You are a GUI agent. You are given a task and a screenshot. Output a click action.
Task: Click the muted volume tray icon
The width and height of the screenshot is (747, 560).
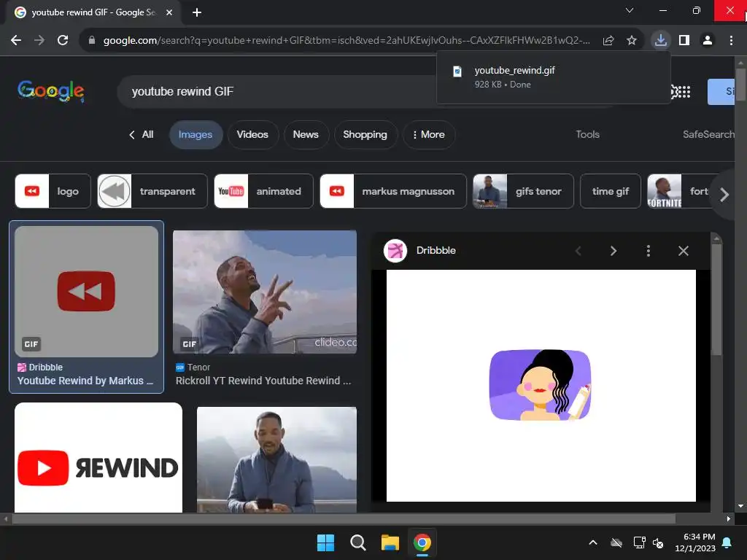point(658,542)
